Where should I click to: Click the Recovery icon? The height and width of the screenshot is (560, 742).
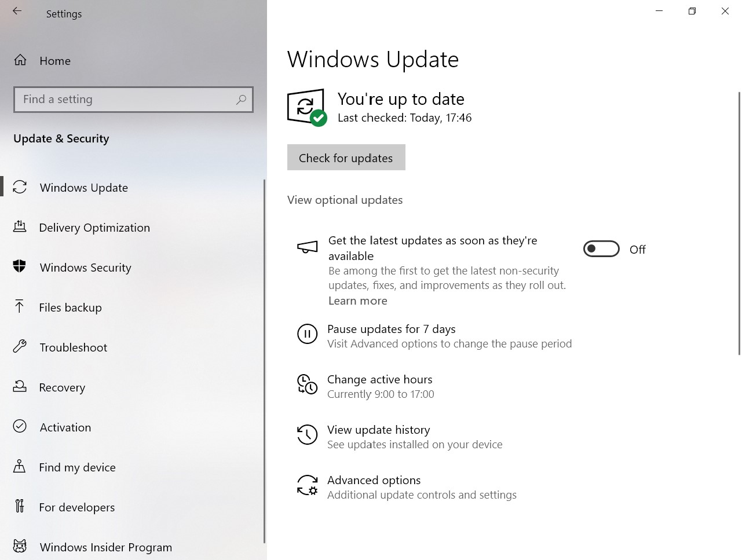coord(20,387)
